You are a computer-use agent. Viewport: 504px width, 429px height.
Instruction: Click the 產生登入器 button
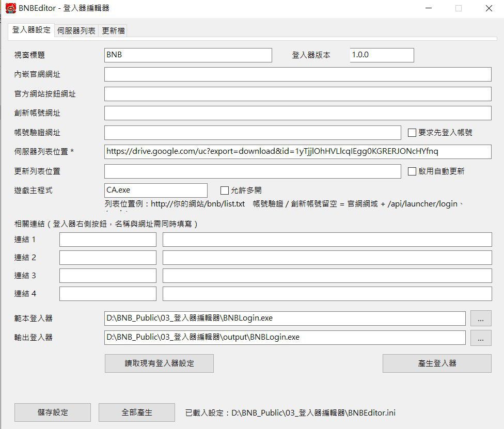click(x=437, y=363)
